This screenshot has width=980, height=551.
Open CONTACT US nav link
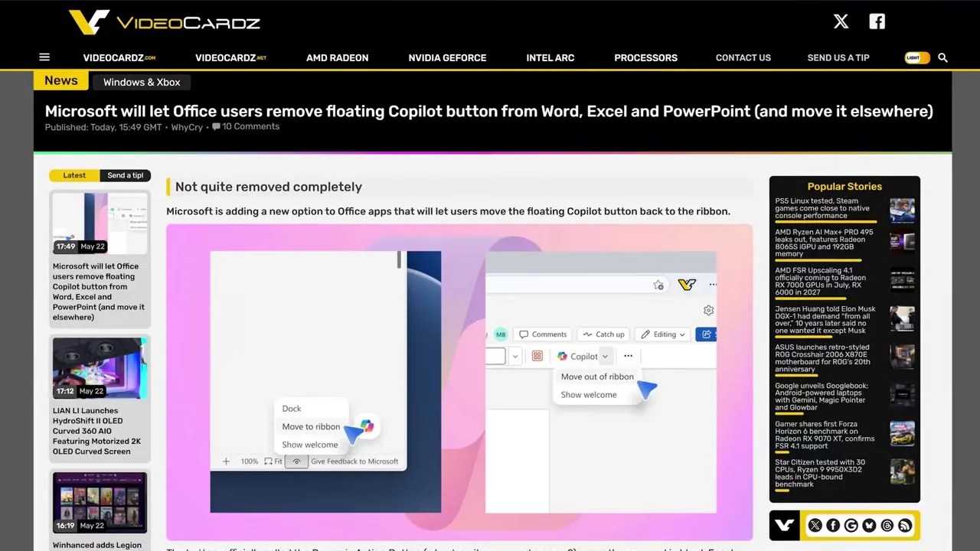point(743,57)
